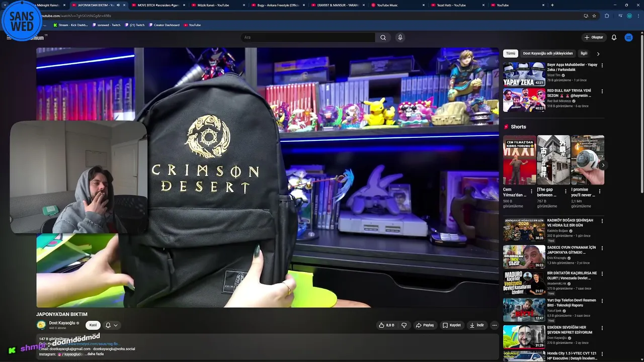Select the Tümü filter chip
The width and height of the screenshot is (644, 362).
511,53
